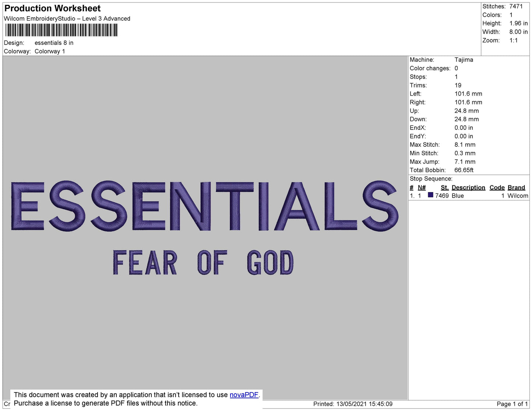The height and width of the screenshot is (411, 532).
Task: Select the "24.8 mm" value beside Up
Action: point(467,110)
